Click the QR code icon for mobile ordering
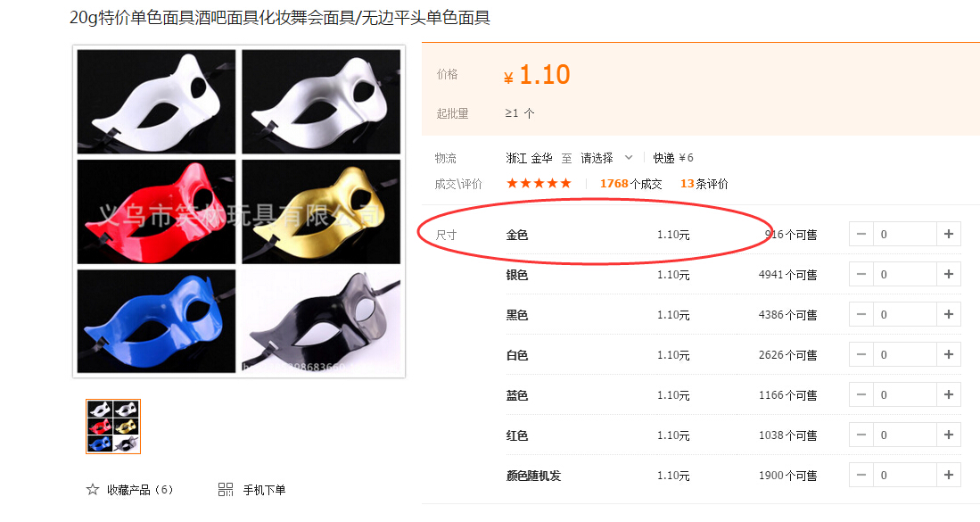980x522 pixels. (226, 490)
